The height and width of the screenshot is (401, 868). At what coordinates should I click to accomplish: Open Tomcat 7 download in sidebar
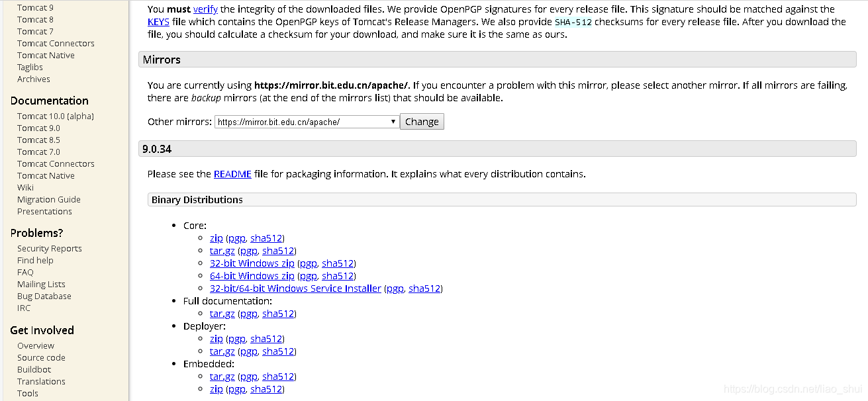coord(35,32)
